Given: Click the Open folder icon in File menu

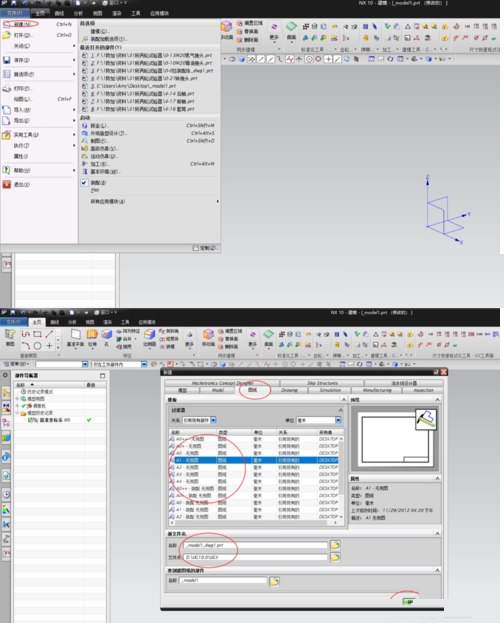Looking at the screenshot, I should (x=6, y=35).
